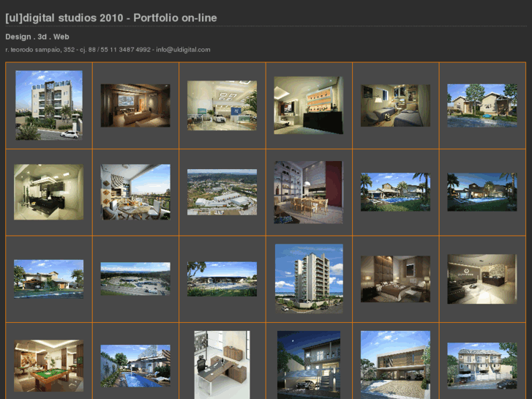Click the 'r. teorodo sampaio, 352' address text

(40, 50)
